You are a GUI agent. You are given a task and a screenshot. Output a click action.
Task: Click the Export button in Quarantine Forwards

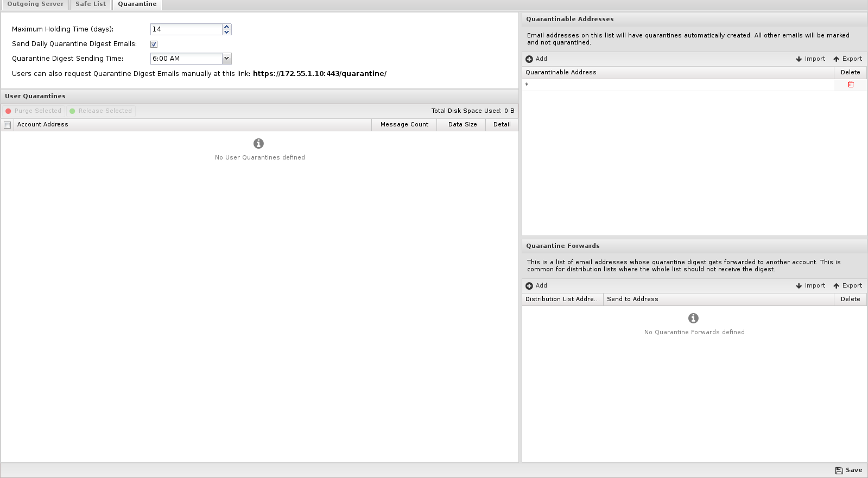848,286
